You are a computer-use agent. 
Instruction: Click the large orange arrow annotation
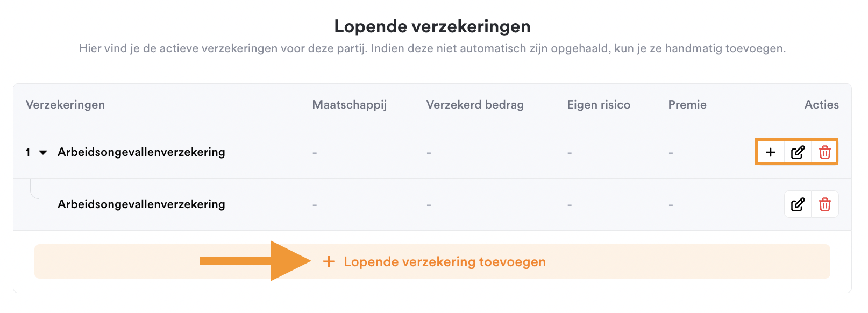[255, 261]
